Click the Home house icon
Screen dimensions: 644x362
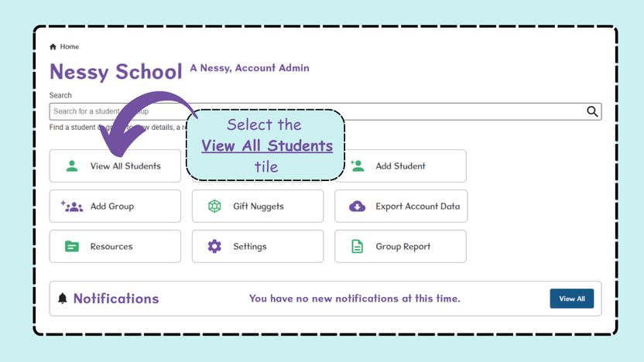[53, 46]
